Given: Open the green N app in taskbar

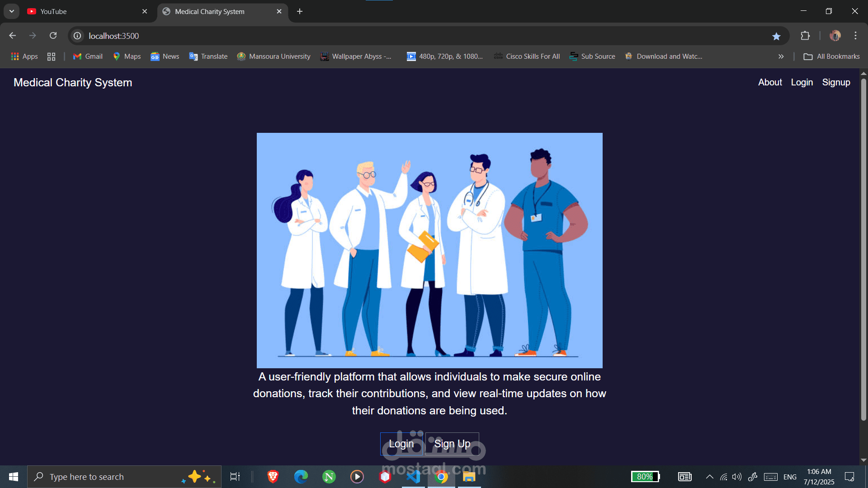Looking at the screenshot, I should click(329, 477).
